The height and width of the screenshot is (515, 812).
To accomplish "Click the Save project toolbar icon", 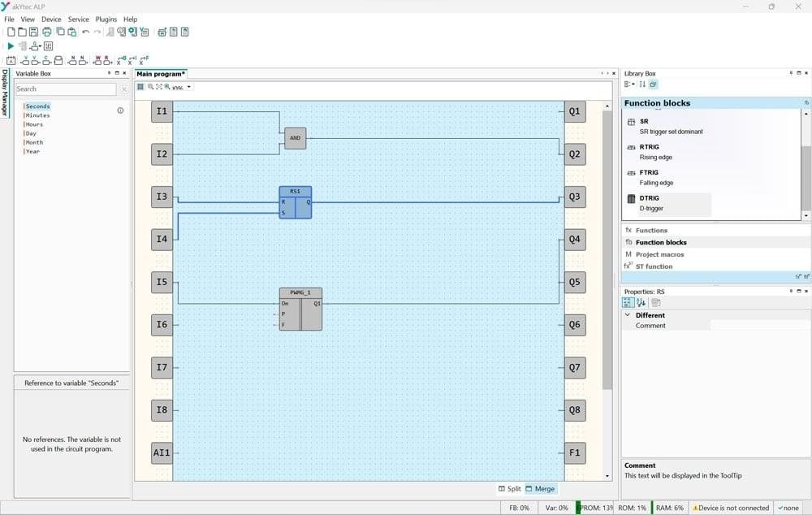I will point(32,32).
